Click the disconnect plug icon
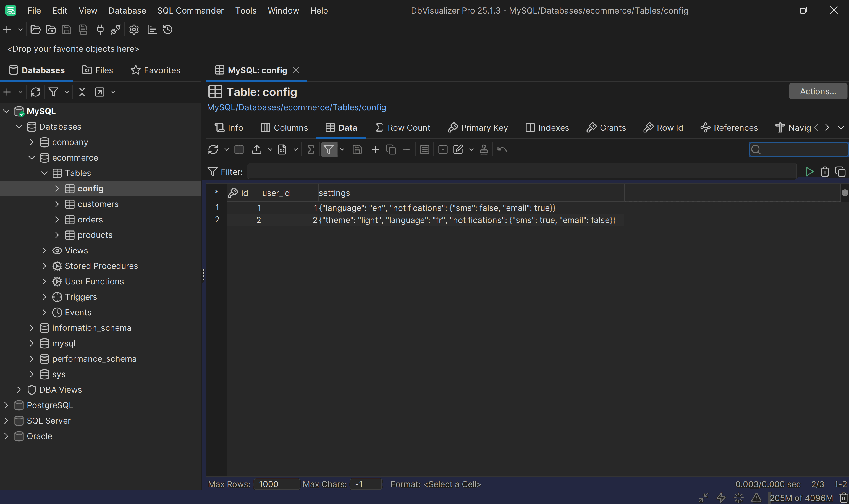 116,30
